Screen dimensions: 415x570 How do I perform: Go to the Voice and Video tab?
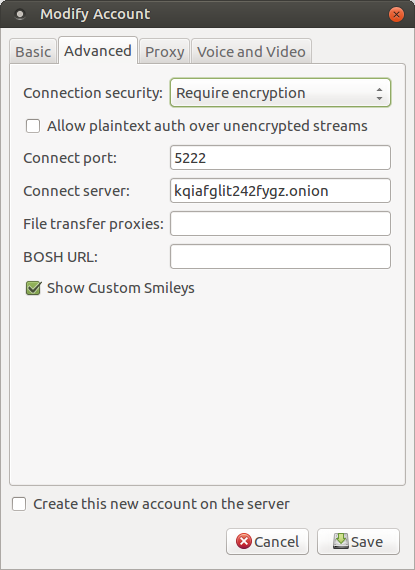click(x=251, y=52)
